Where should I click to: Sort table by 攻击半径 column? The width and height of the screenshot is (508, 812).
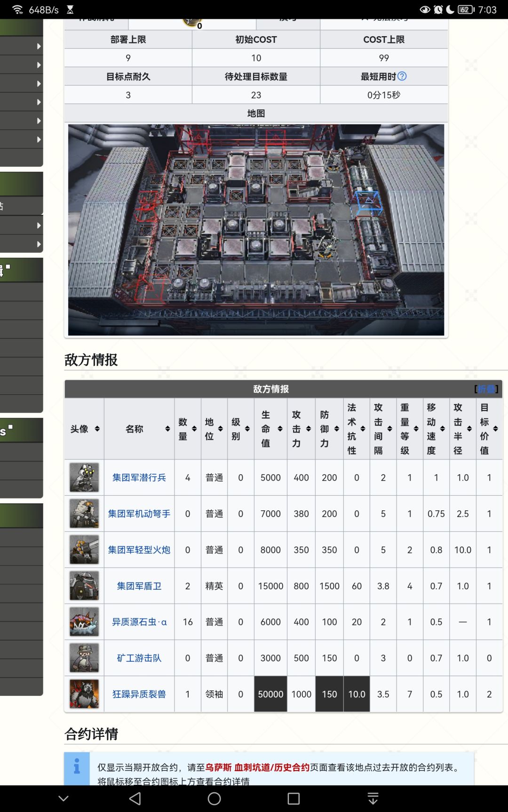[469, 429]
